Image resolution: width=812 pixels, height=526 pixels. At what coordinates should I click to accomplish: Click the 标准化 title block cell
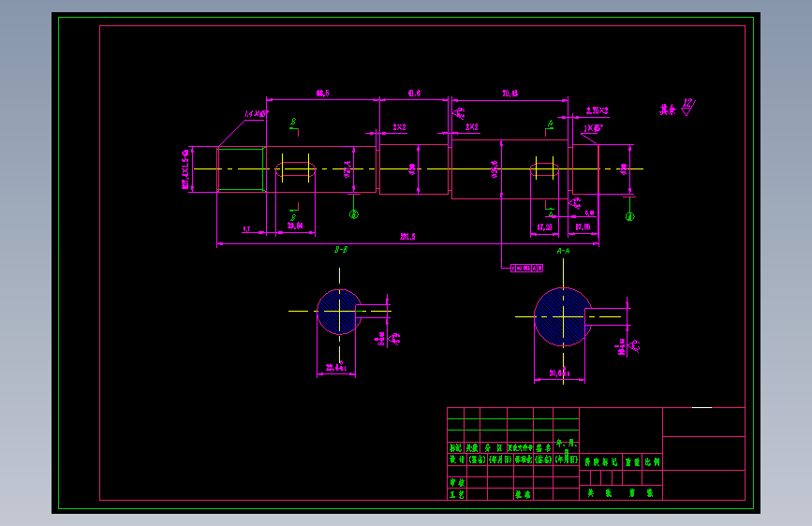(x=523, y=460)
